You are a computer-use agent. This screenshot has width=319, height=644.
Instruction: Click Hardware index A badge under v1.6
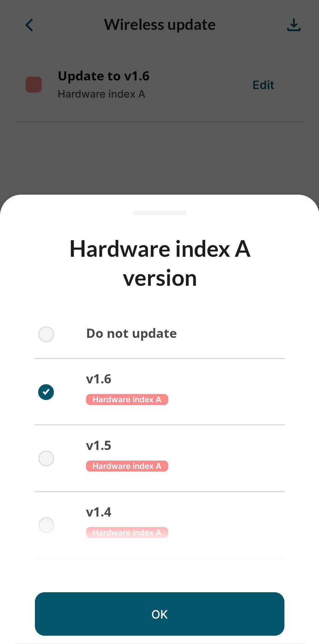(127, 400)
